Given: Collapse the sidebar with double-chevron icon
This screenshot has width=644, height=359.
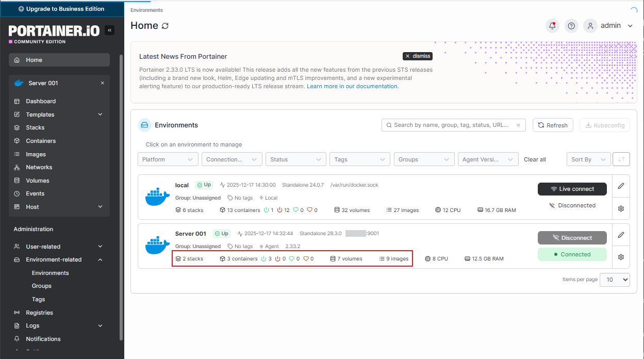Looking at the screenshot, I should tap(109, 30).
